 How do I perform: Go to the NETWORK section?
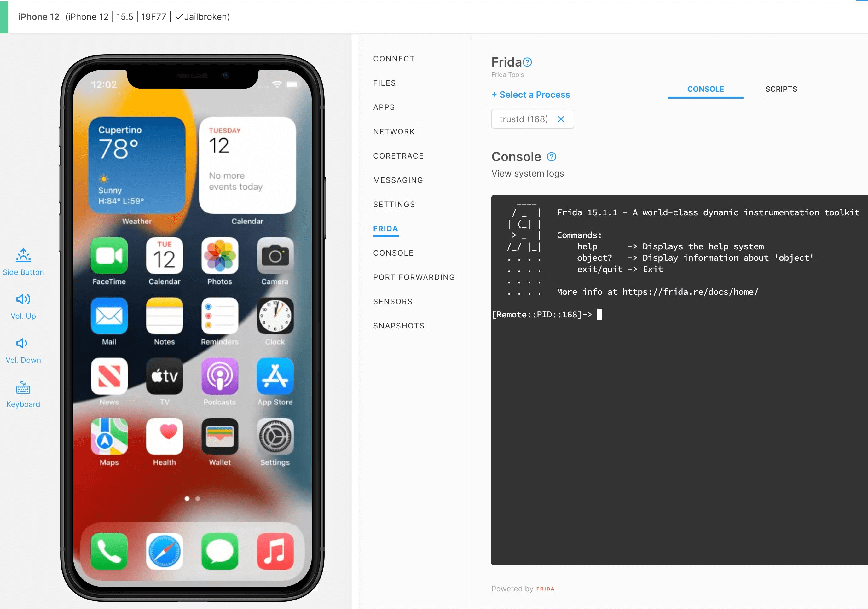click(394, 131)
